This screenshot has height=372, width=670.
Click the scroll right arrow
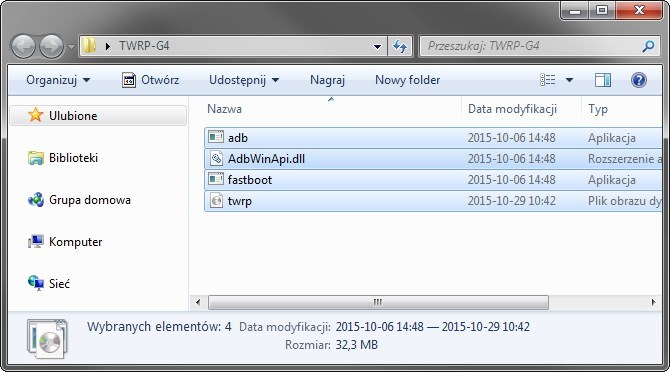click(653, 302)
